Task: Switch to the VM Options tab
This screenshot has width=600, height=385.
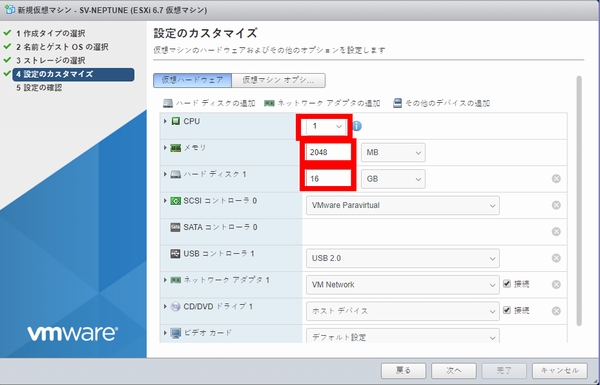Action: [x=279, y=80]
